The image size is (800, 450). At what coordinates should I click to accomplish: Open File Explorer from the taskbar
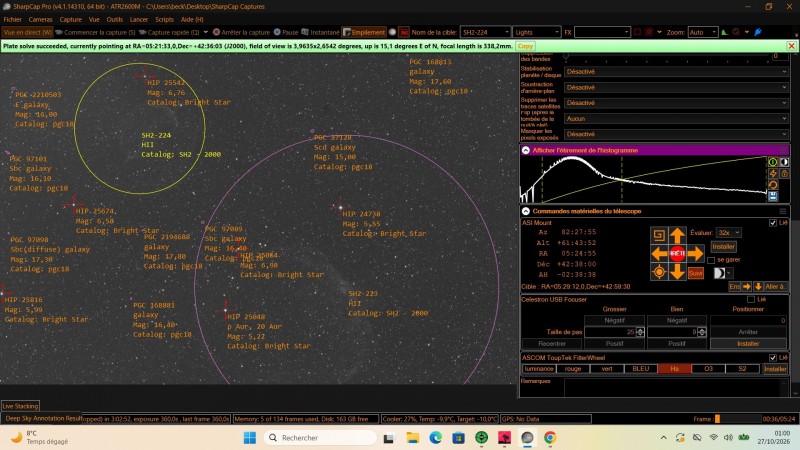412,438
